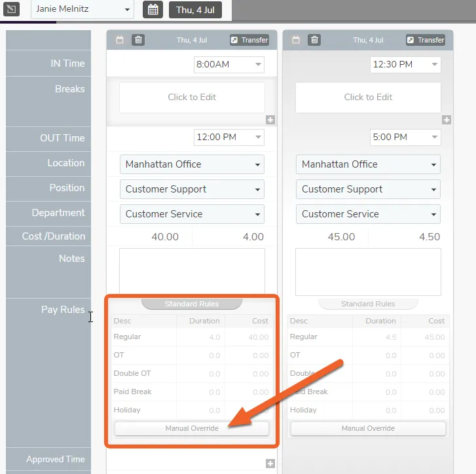Open Manhattan Office location dropdown in first shift
476x474 pixels.
[x=192, y=164]
